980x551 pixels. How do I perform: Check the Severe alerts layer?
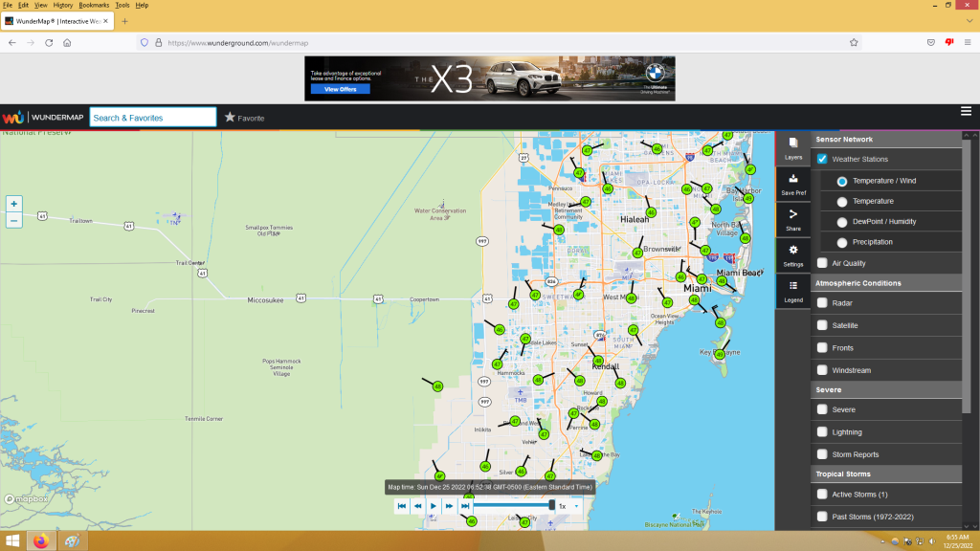coord(822,409)
